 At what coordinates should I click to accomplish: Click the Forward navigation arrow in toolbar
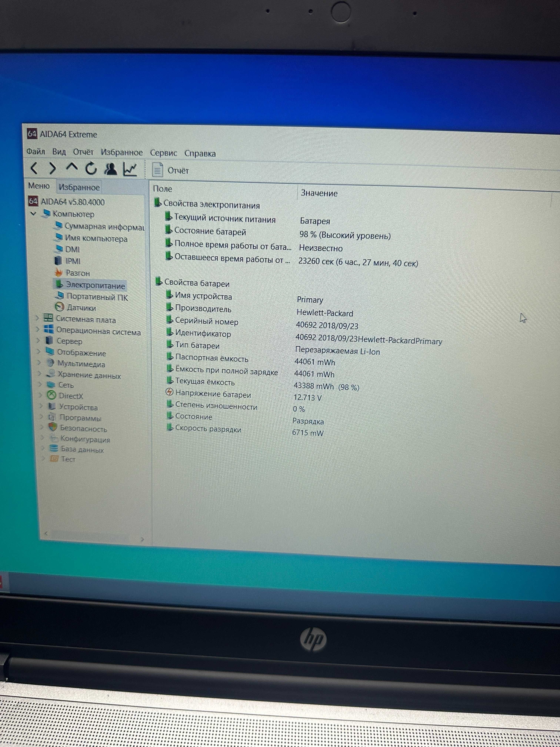(52, 168)
